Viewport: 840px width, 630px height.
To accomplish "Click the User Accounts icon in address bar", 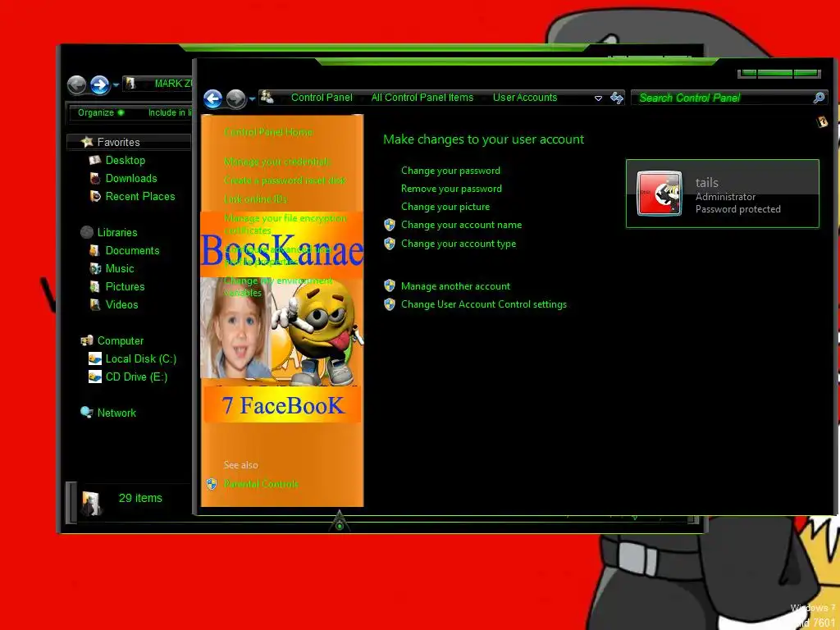I will (x=267, y=98).
